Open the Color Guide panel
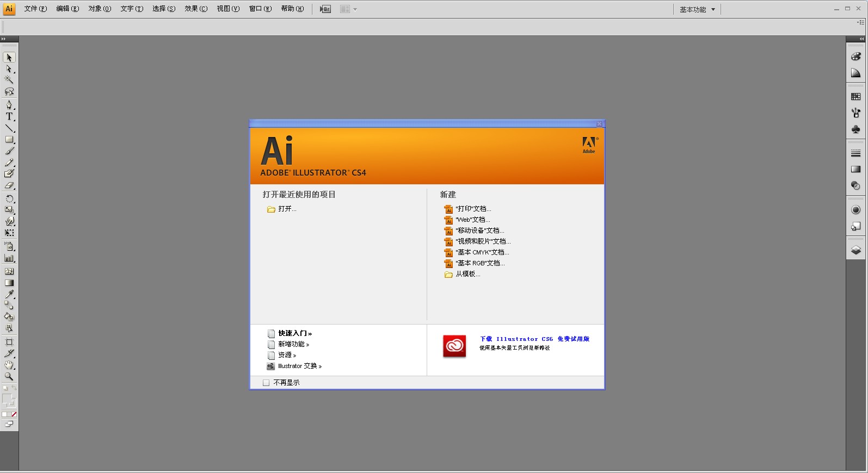This screenshot has width=868, height=473. (856, 73)
